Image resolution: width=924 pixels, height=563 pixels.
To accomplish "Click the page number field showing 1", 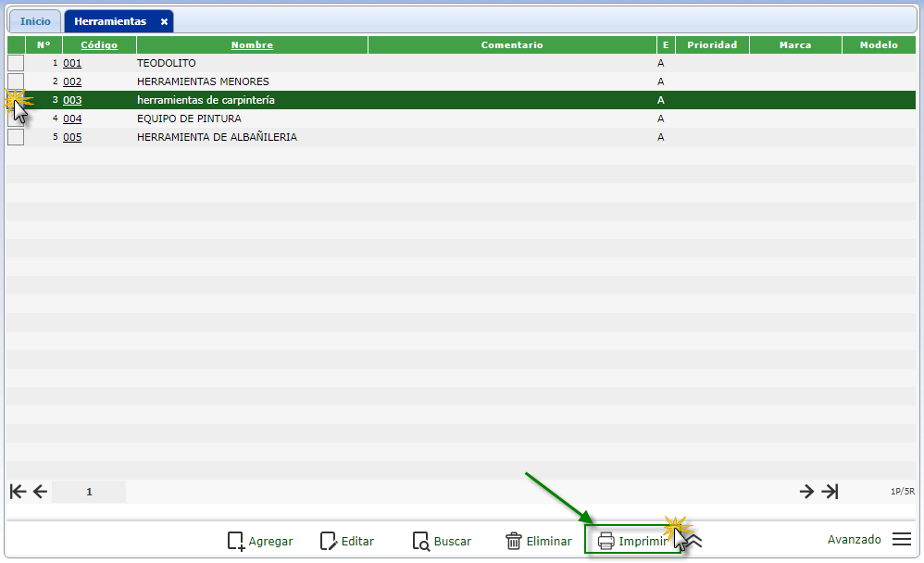I will click(x=89, y=492).
